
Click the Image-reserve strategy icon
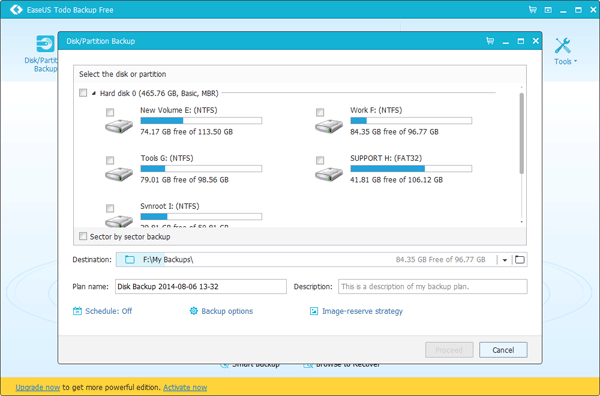(x=314, y=311)
